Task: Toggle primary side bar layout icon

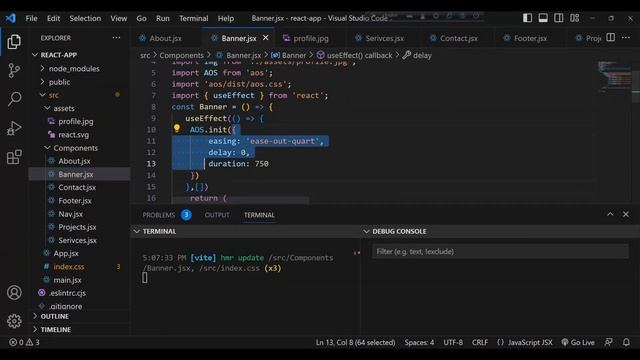Action: pos(527,18)
